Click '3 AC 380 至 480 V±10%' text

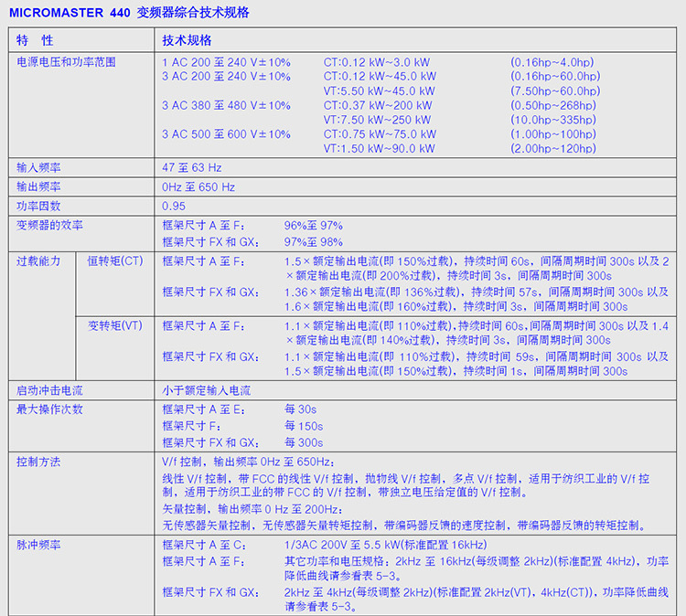226,105
